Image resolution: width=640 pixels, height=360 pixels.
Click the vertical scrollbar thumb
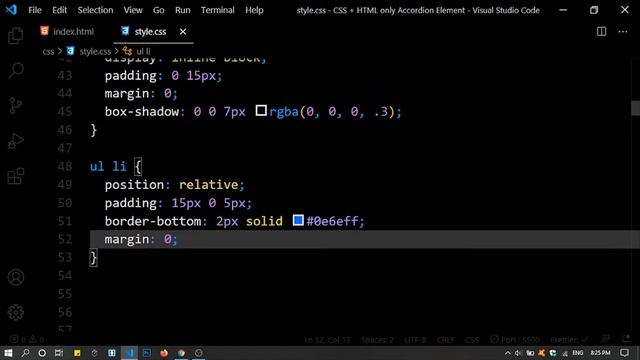coord(635,108)
